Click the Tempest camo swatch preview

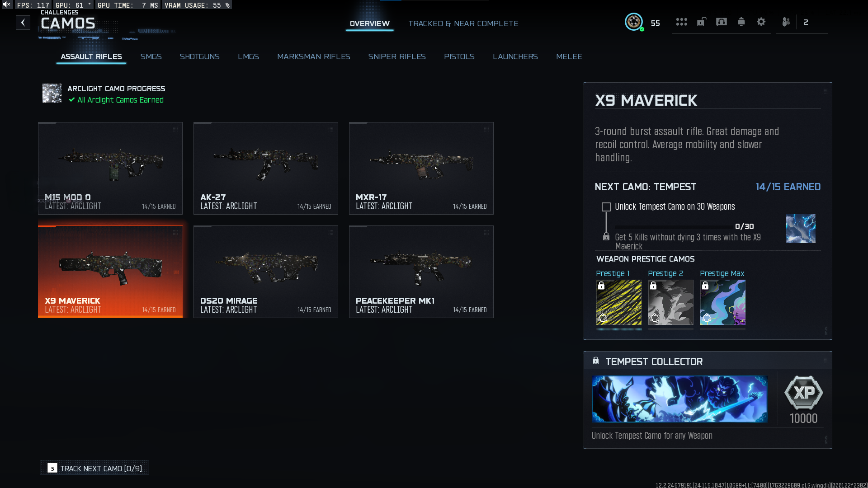(800, 229)
